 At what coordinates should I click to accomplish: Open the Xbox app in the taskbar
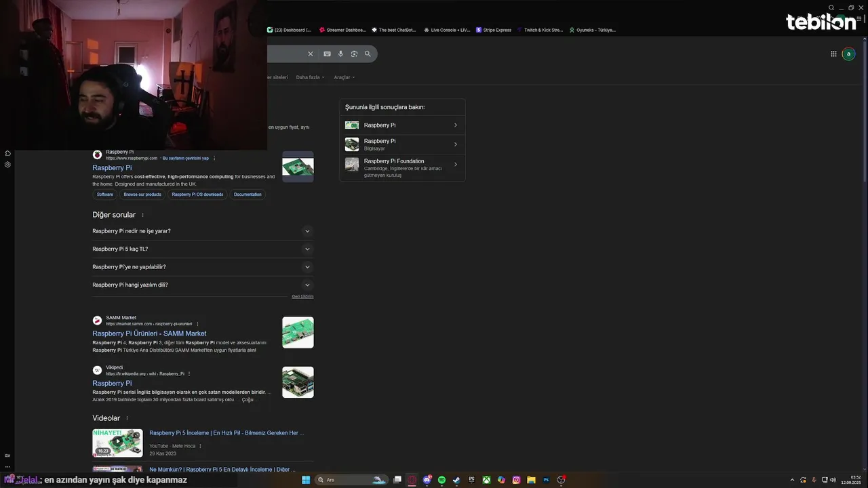(486, 480)
